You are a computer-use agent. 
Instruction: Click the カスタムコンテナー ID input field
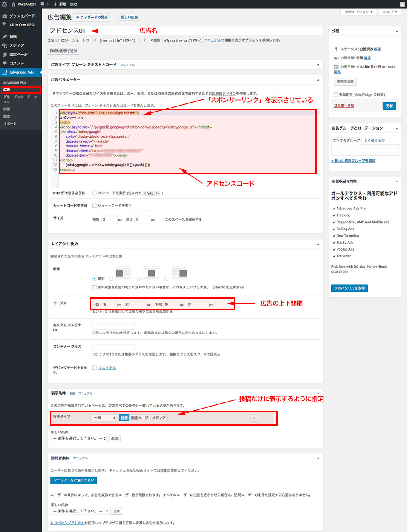coord(114,326)
